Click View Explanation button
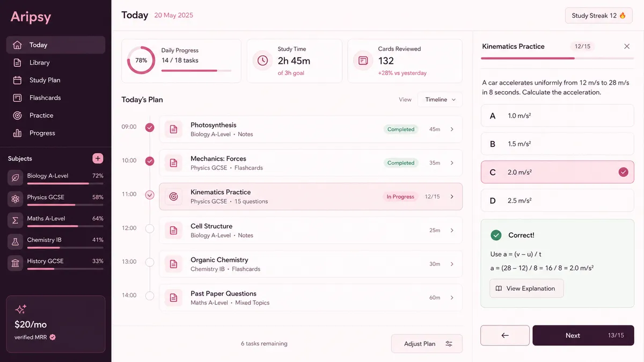Screen dimensions: 644x362 tap(526, 289)
